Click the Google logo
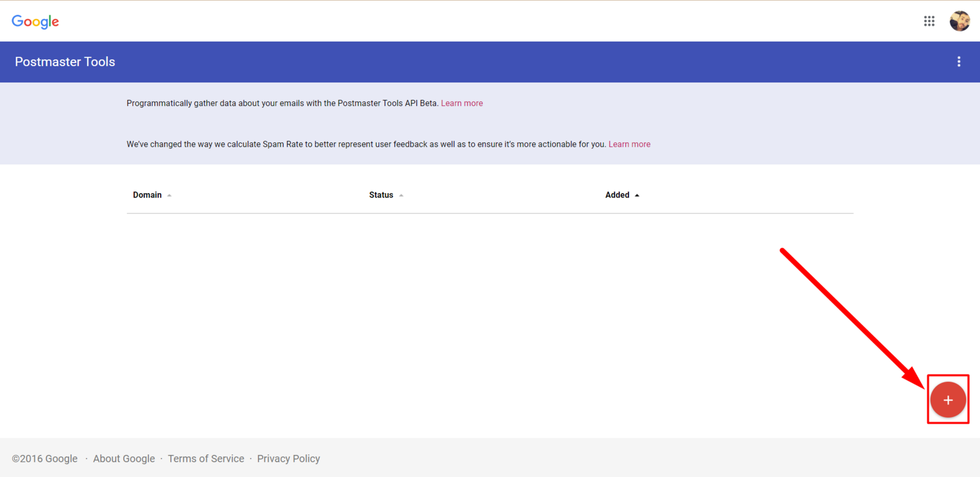 pos(36,21)
